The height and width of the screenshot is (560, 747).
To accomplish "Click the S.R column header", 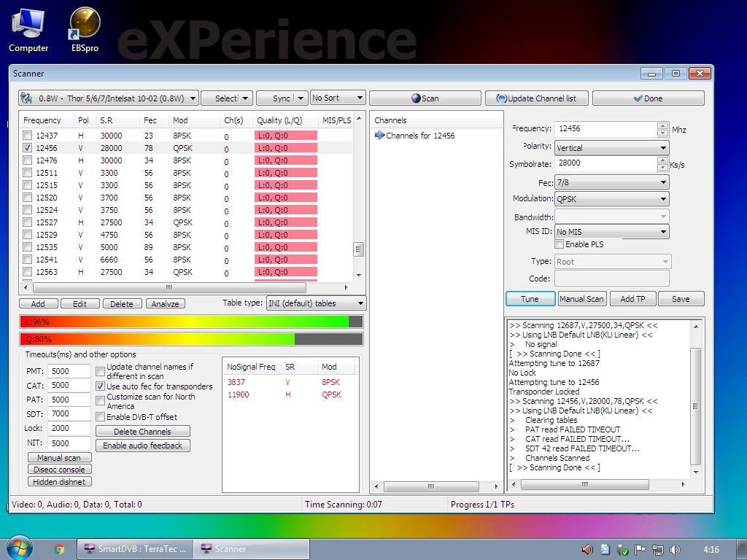I will pos(117,120).
